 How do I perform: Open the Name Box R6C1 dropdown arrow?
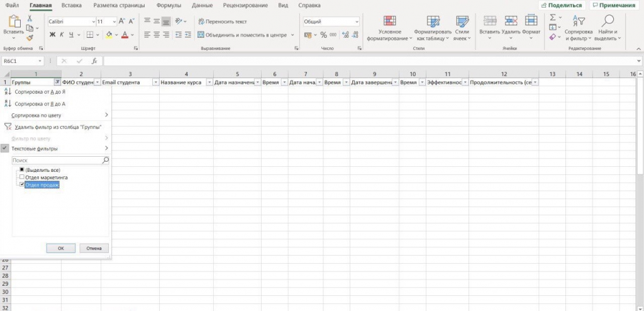(x=40, y=61)
